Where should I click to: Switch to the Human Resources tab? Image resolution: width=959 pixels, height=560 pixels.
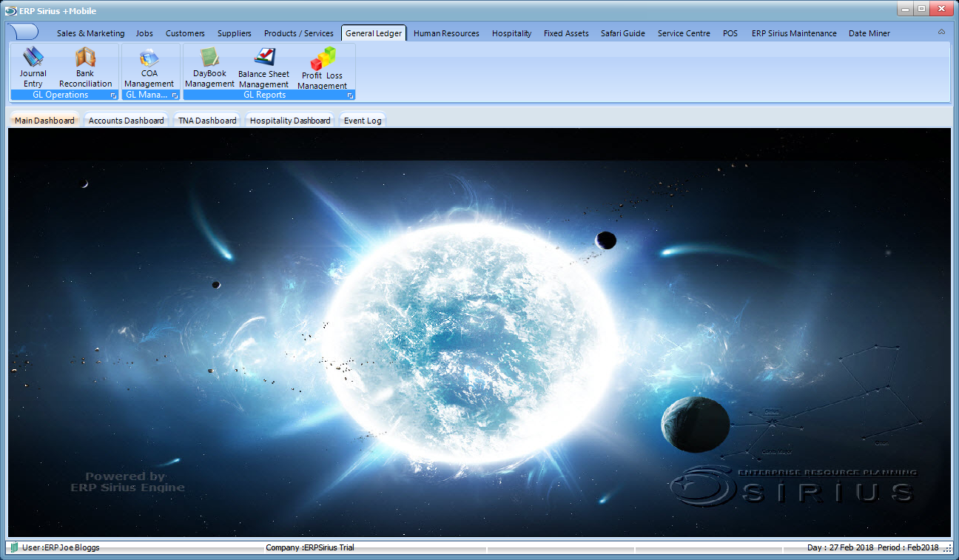pos(446,33)
